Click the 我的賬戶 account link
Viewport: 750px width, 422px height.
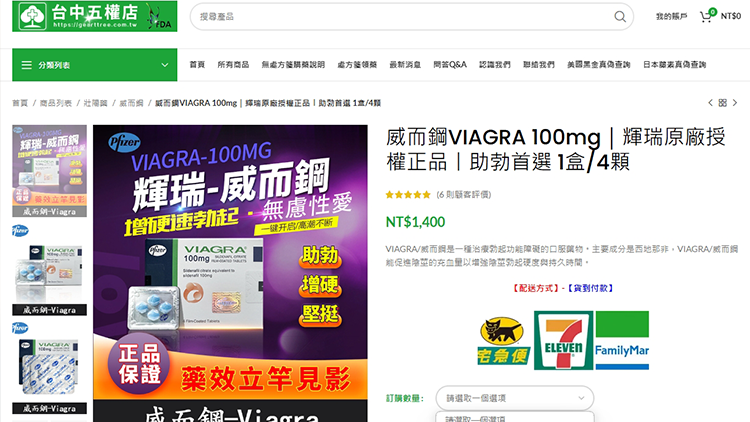[671, 17]
